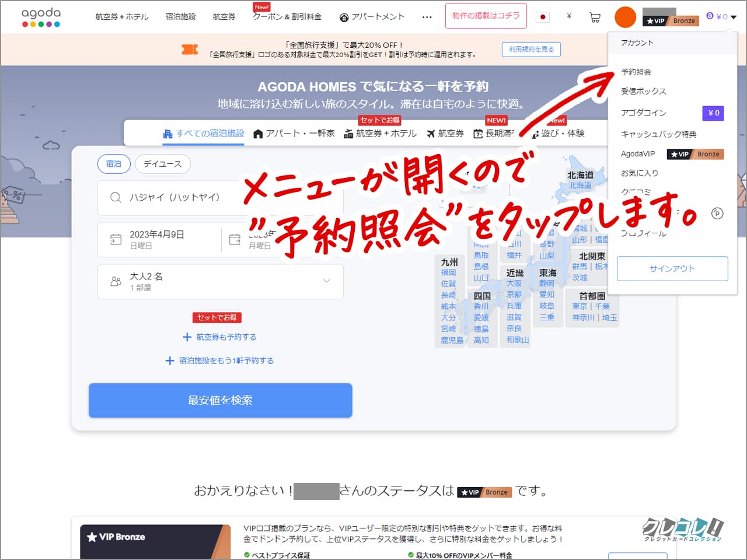Select the アパート・一軒家 tab
The width and height of the screenshot is (747, 560).
point(294,134)
